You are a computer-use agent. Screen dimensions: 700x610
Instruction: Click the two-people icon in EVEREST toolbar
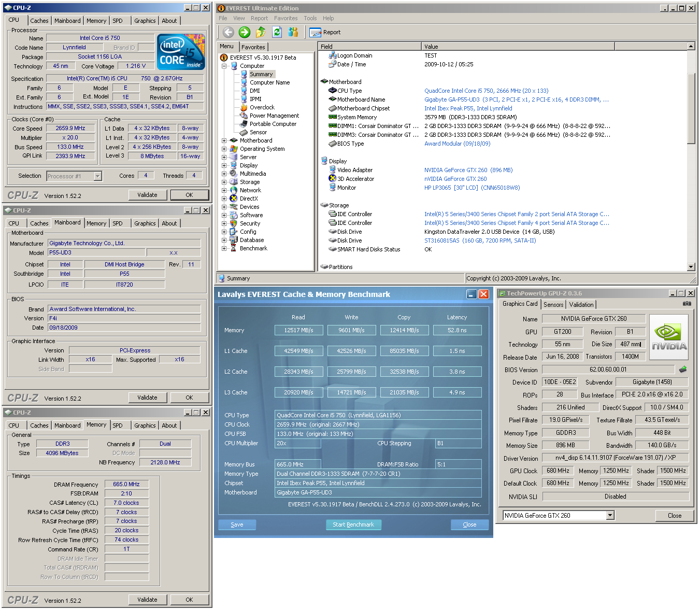pos(293,32)
